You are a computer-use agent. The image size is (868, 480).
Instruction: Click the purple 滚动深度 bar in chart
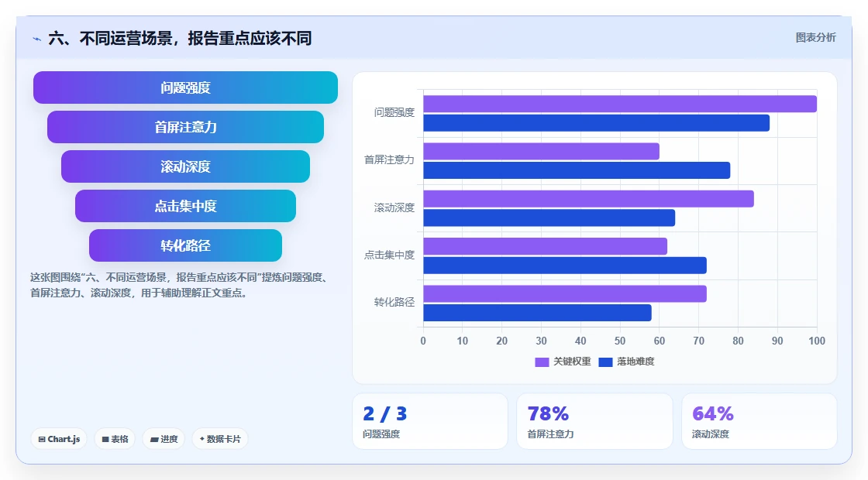tap(588, 198)
